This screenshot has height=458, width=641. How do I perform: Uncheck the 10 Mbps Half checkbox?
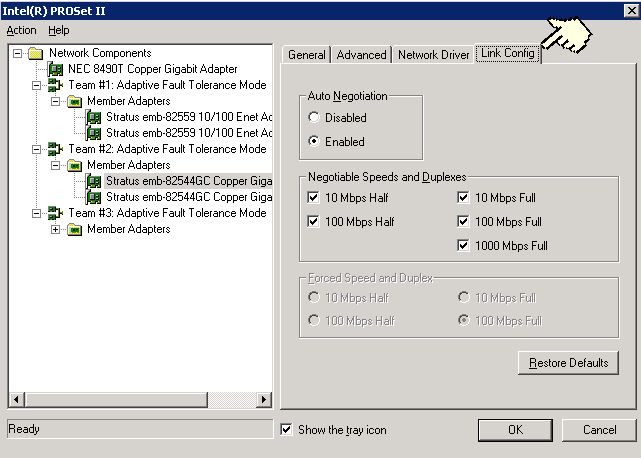[313, 198]
